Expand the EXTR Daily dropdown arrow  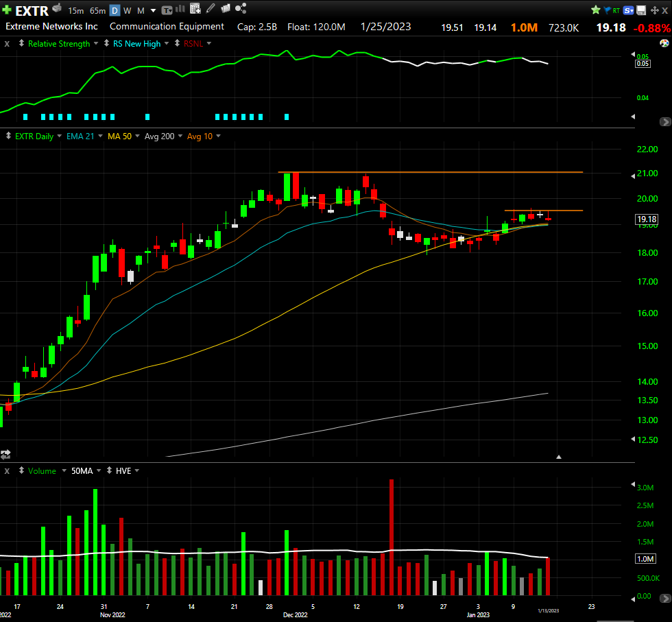(59, 136)
